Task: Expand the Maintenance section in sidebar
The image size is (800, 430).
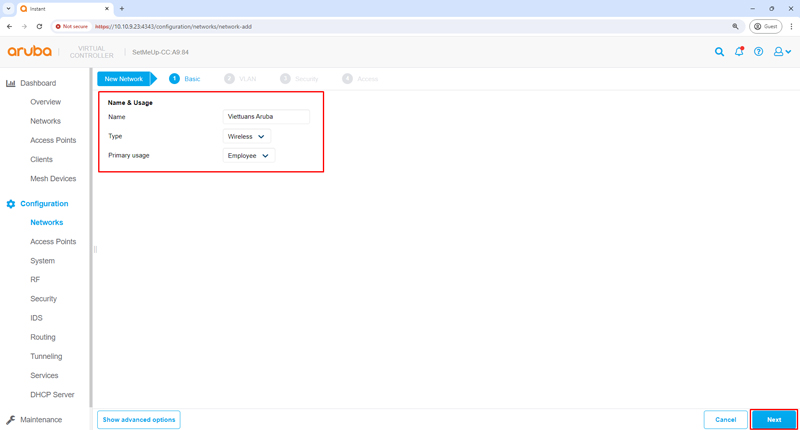Action: pos(41,420)
